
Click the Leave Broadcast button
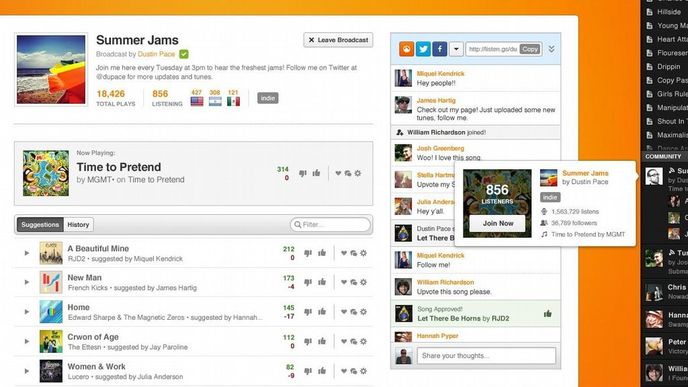[338, 40]
